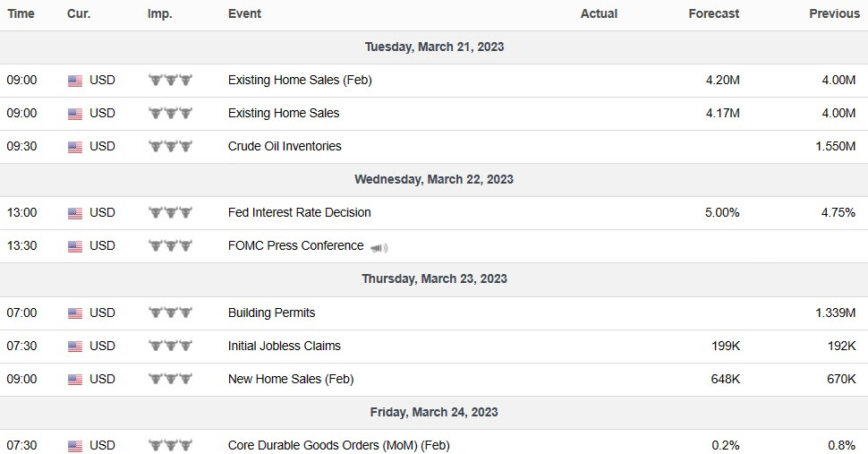Click the Forecast column header

tap(714, 13)
